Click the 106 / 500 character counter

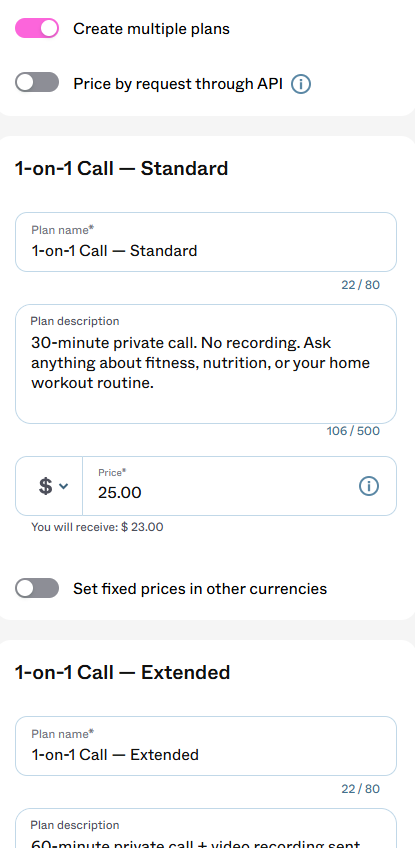pos(353,431)
